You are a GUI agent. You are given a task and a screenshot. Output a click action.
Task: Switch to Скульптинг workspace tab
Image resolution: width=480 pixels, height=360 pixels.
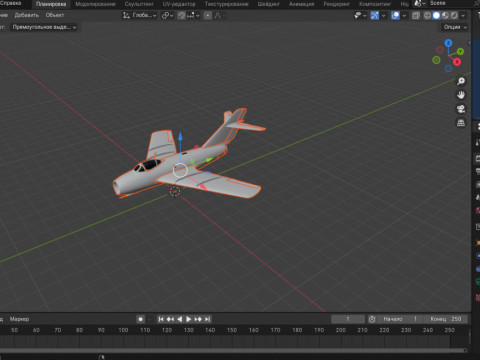(139, 4)
